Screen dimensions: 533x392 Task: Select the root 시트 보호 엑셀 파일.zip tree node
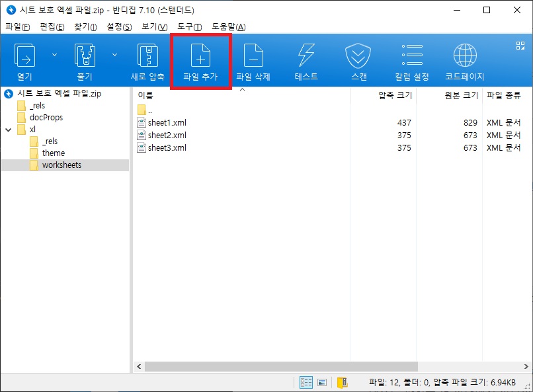coord(59,93)
